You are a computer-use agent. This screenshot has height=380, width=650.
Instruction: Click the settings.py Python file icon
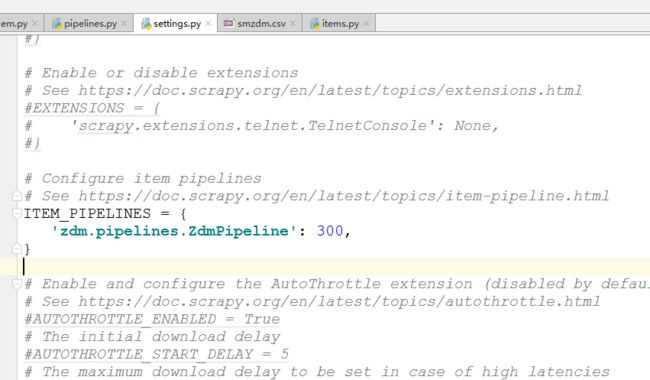tap(146, 24)
